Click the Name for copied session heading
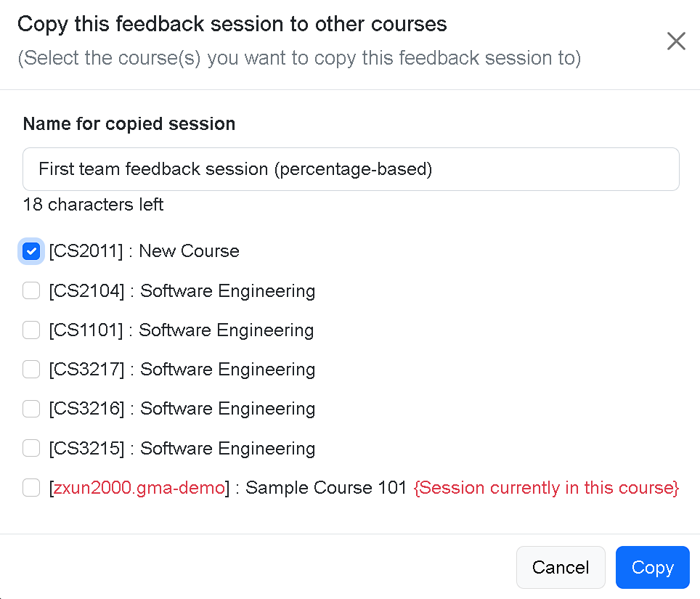700x599 pixels. [129, 123]
